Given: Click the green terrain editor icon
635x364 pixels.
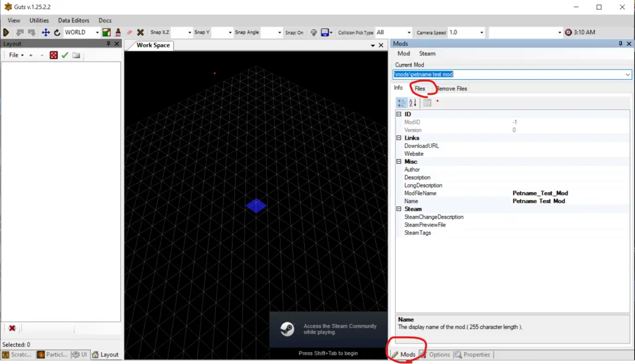Looking at the screenshot, I should click(106, 32).
